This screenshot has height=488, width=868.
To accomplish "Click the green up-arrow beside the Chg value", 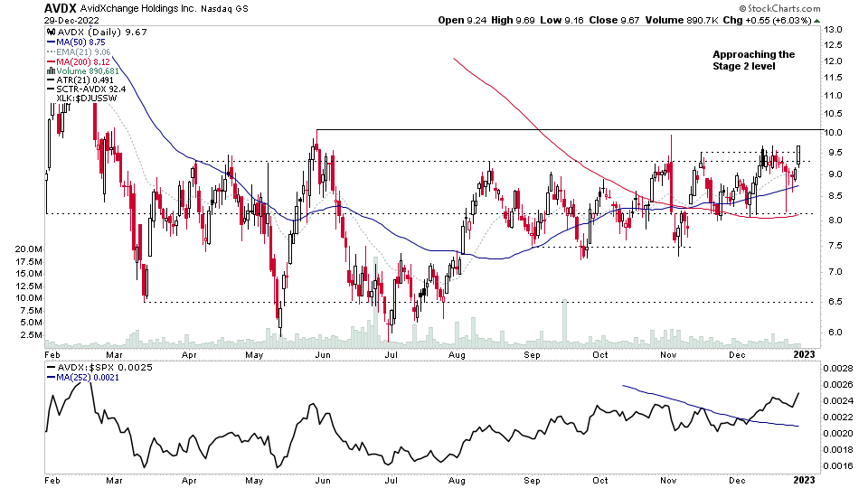I will tap(817, 21).
